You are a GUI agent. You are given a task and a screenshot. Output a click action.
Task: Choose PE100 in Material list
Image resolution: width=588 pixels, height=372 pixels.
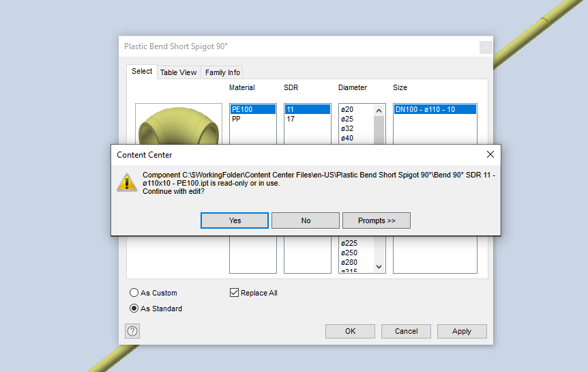(x=253, y=109)
